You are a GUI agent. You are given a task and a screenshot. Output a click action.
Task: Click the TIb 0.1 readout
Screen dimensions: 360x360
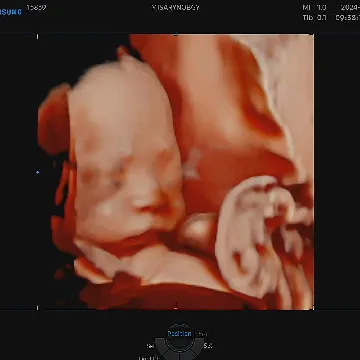314,18
